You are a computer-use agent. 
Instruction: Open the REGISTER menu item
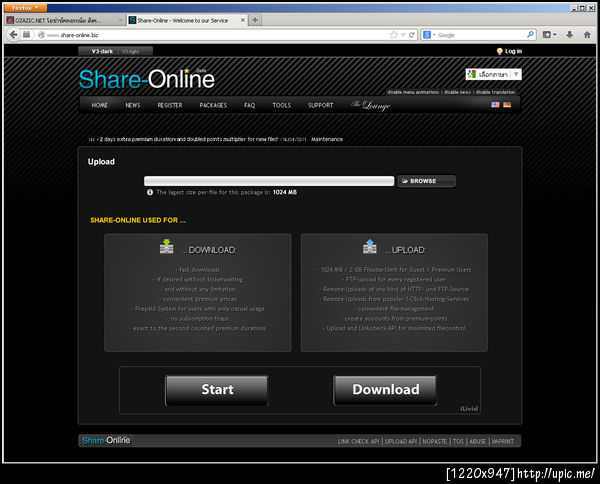[170, 105]
